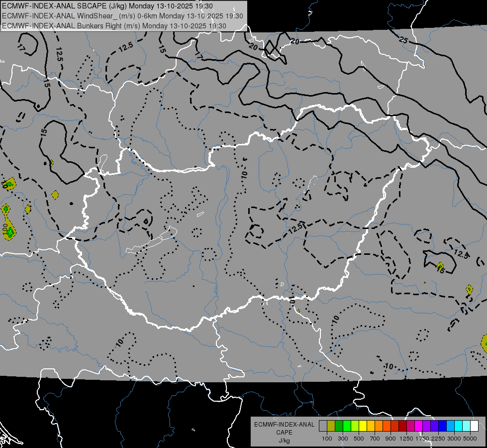Click the legend value 1250
The height and width of the screenshot is (448, 487).
[406, 439]
